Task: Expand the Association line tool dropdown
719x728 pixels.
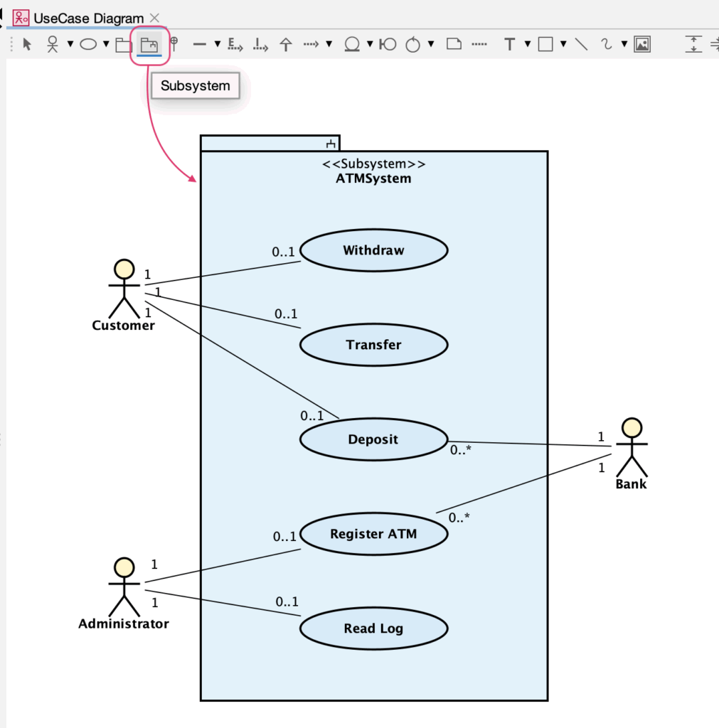Action: point(217,45)
